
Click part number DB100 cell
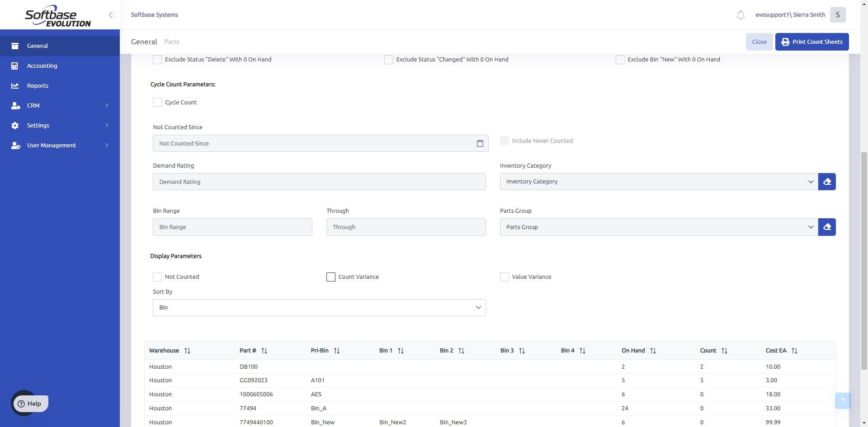249,367
